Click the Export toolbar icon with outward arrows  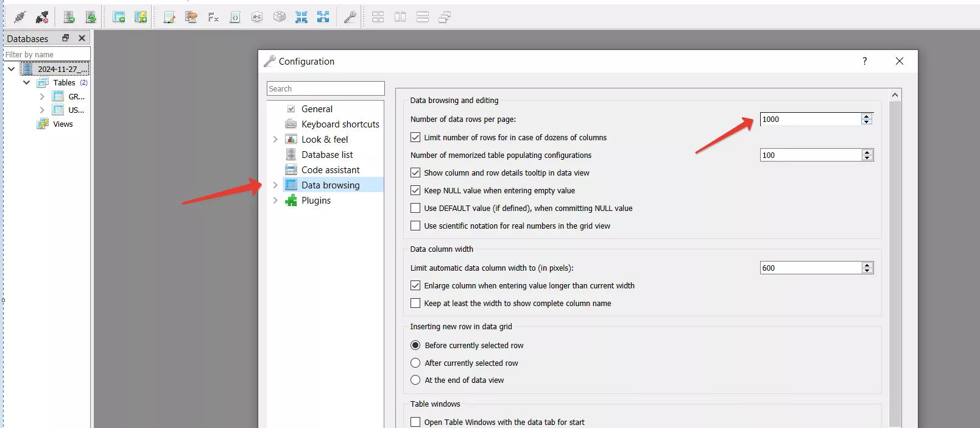click(x=323, y=17)
